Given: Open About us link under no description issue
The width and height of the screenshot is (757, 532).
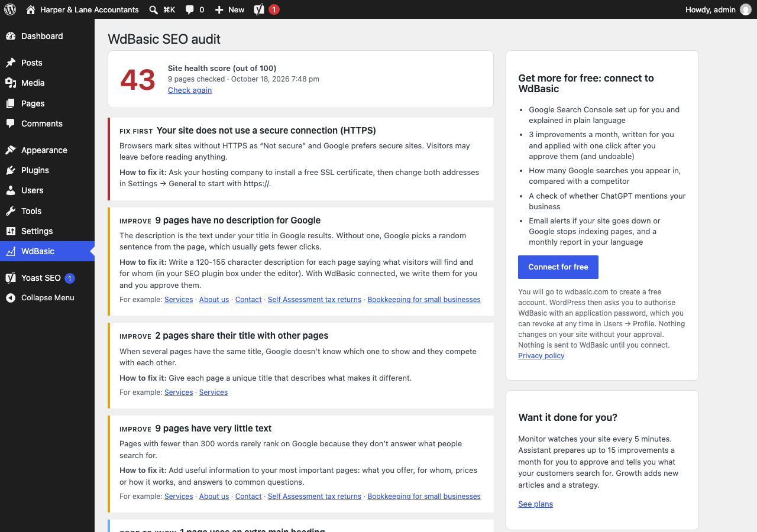Looking at the screenshot, I should coord(214,300).
